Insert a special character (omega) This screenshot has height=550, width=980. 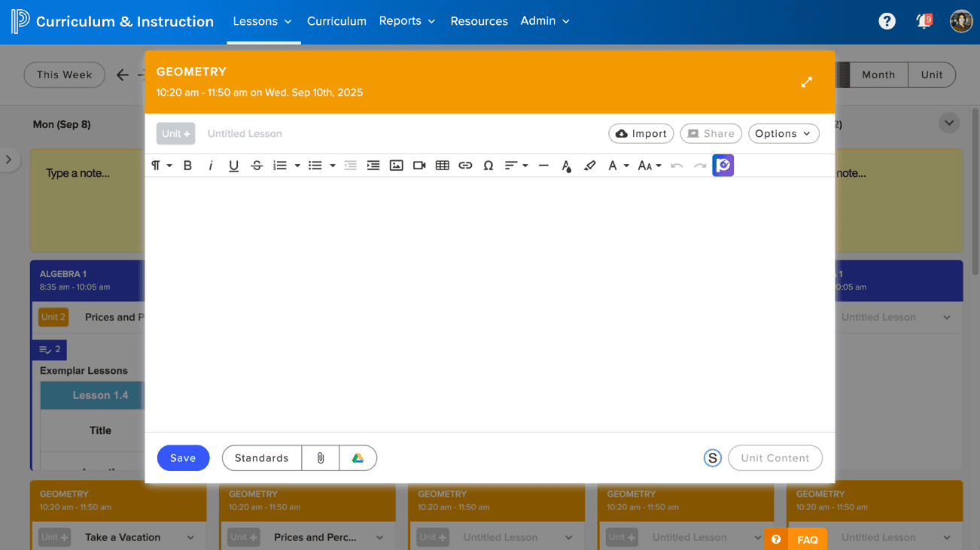[x=488, y=166]
